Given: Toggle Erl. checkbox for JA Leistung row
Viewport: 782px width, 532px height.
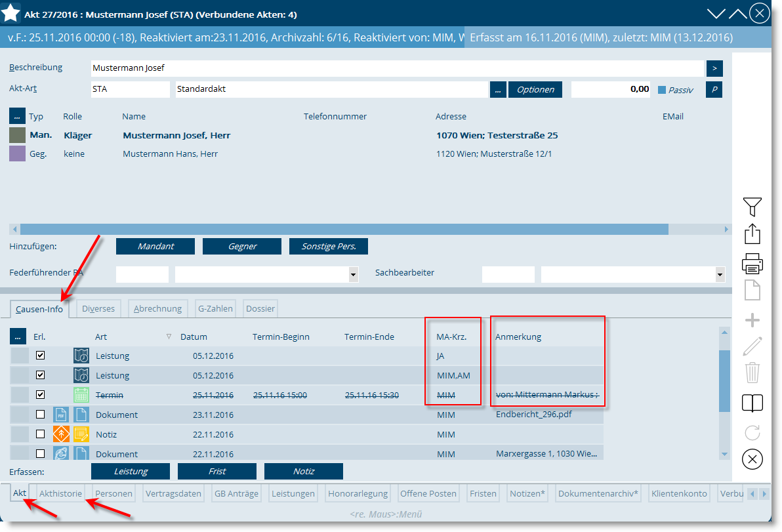Looking at the screenshot, I should coord(41,356).
